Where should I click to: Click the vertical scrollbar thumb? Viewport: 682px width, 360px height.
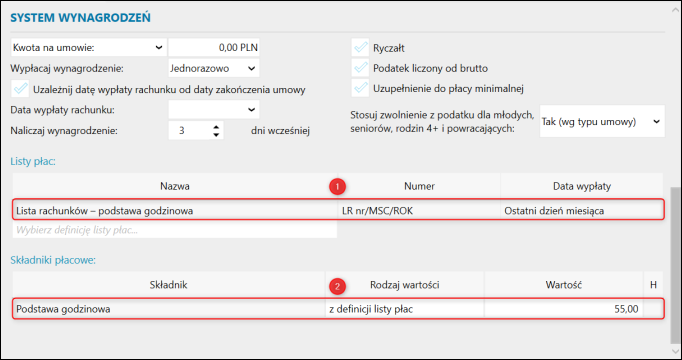pyautogui.click(x=676, y=265)
